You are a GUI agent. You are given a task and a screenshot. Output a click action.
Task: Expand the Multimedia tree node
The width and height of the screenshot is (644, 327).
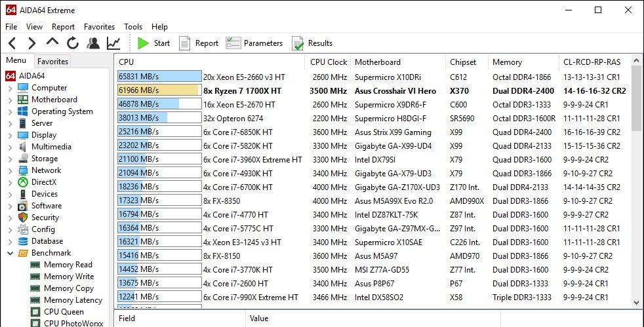click(10, 147)
